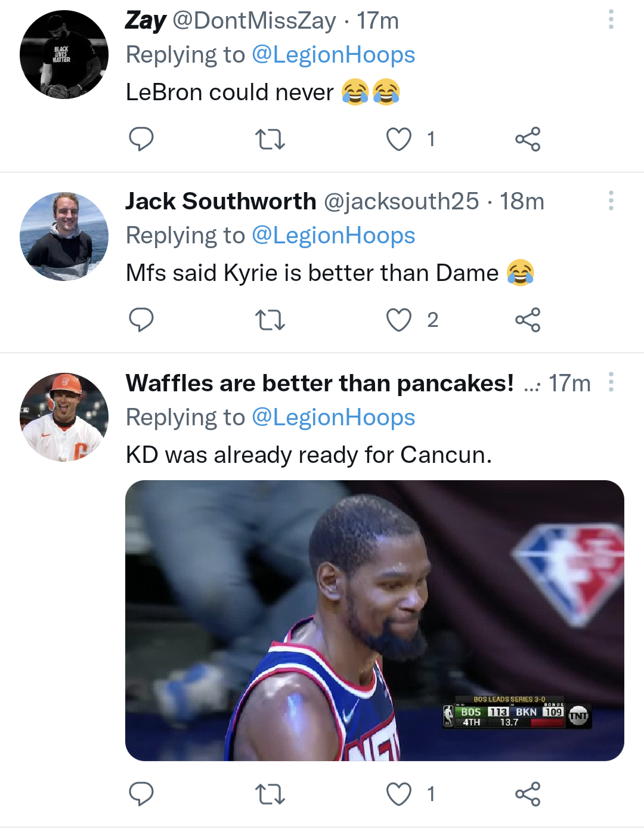Like Jack Southworth's tweet

point(399,320)
